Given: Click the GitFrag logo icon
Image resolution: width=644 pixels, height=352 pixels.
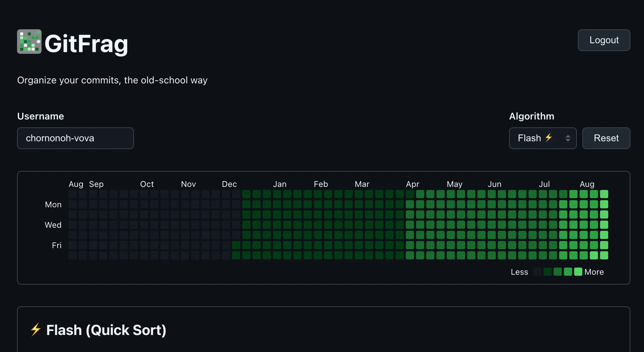Looking at the screenshot, I should click(x=29, y=41).
